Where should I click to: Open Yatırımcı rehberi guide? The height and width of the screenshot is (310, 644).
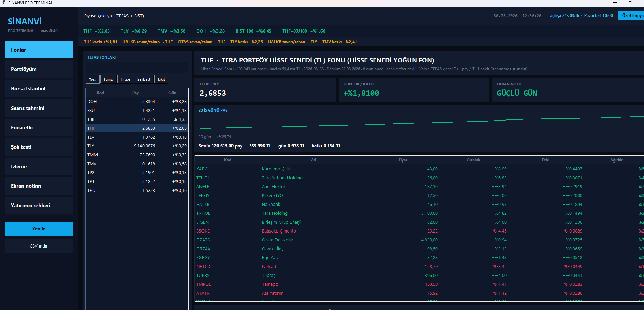pyautogui.click(x=39, y=206)
